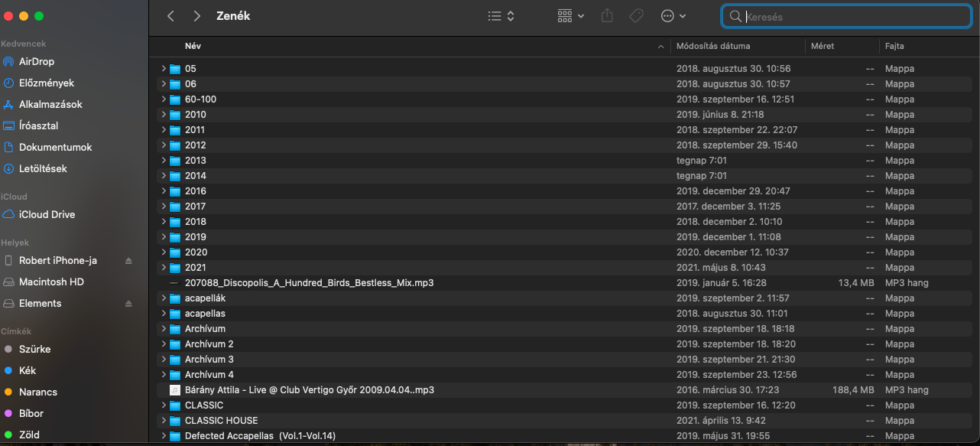Toggle the sort direction arrow in Név column
Screen dimensions: 980x446
660,47
